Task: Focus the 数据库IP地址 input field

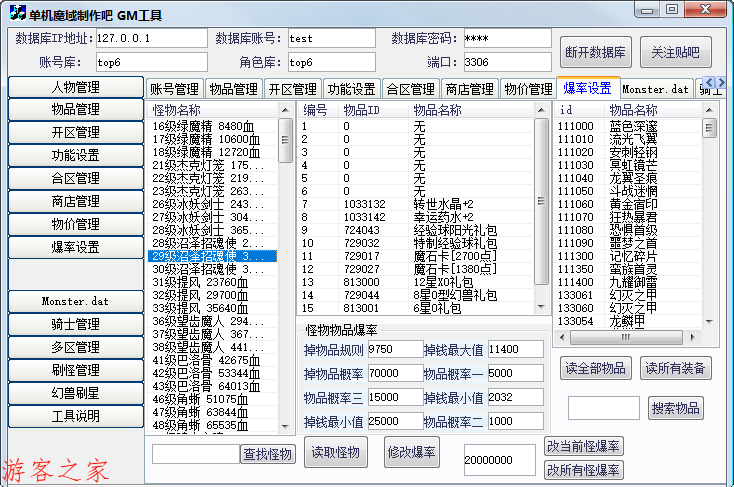Action: (x=152, y=38)
